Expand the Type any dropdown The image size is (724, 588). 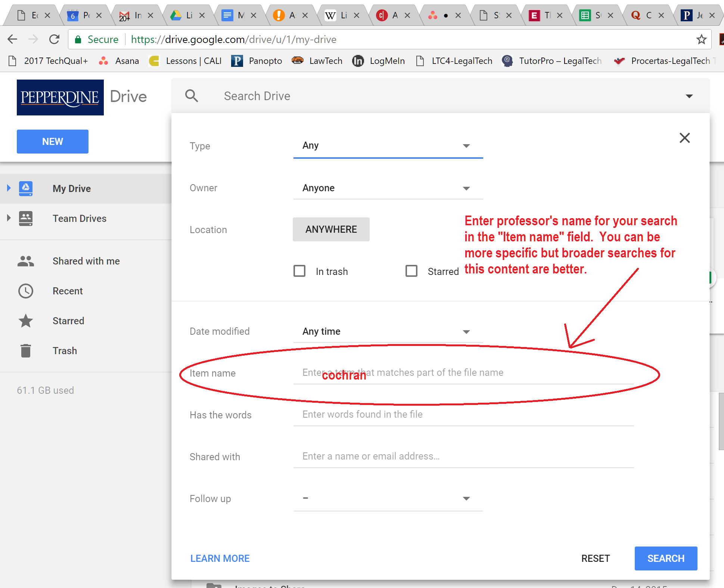point(467,146)
